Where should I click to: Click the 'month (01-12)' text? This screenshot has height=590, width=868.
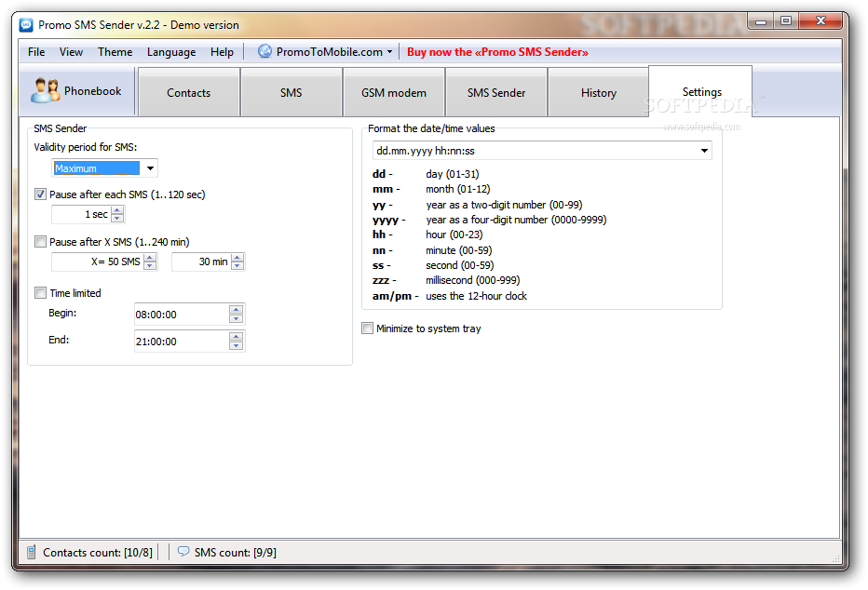click(x=458, y=189)
